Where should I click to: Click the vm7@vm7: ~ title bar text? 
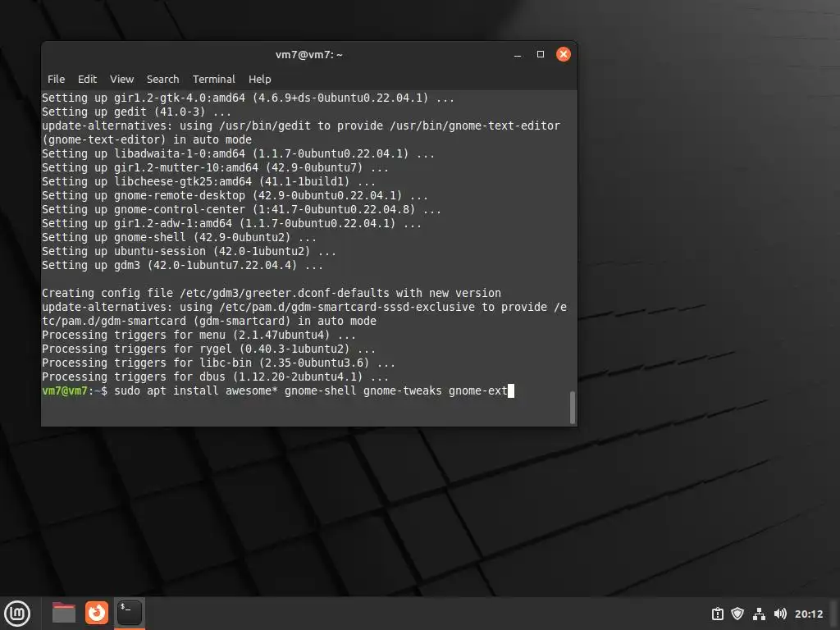tap(309, 55)
